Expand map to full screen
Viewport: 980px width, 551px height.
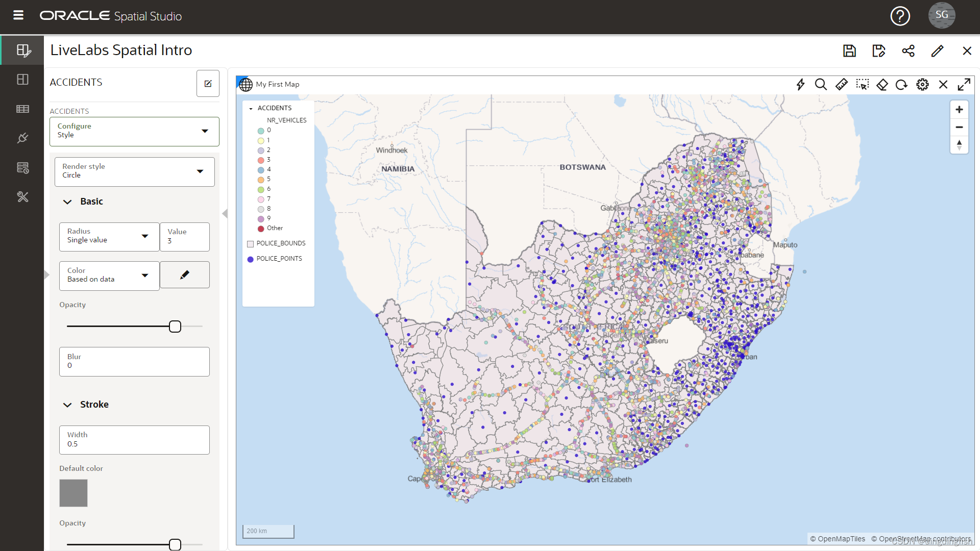tap(964, 85)
